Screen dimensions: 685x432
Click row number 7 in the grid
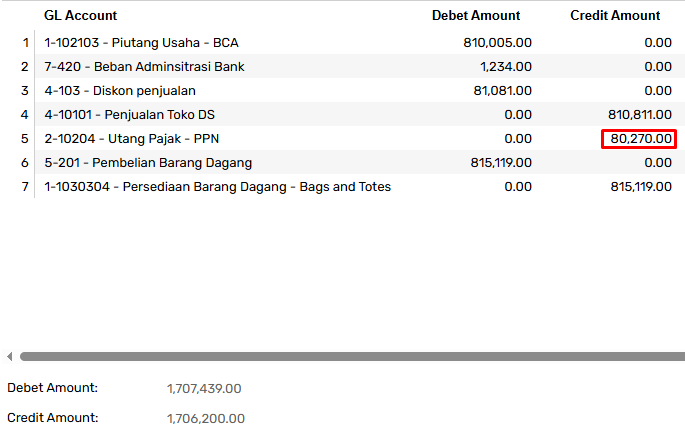click(x=25, y=187)
